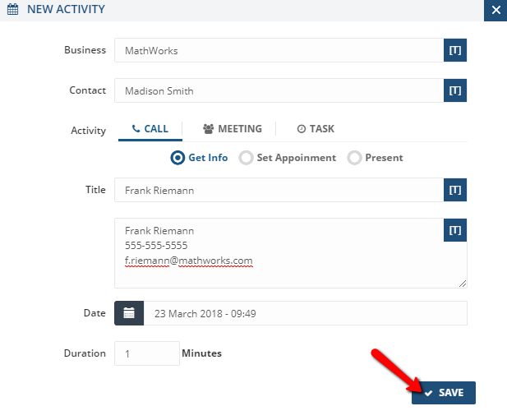Switch to the Task activity tab
Image resolution: width=507 pixels, height=420 pixels.
click(x=316, y=129)
